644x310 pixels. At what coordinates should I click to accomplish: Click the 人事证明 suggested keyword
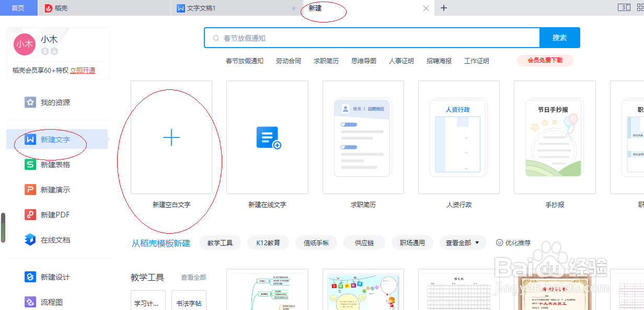pyautogui.click(x=401, y=61)
